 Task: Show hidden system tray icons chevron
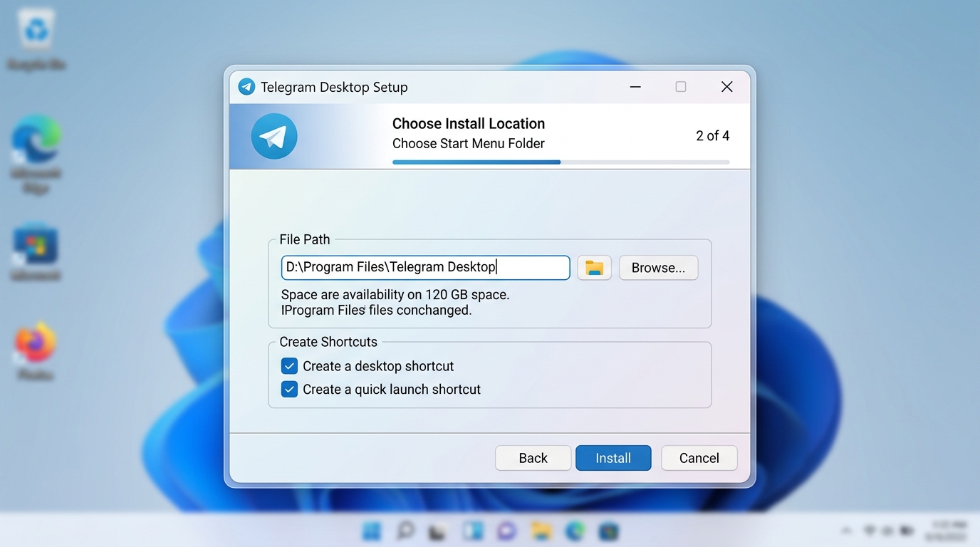847,531
